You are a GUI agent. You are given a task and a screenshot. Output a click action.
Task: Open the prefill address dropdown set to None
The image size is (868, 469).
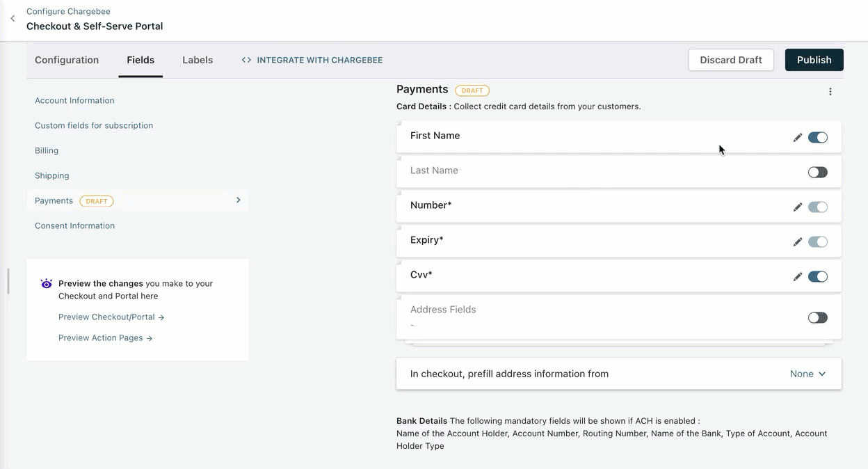pyautogui.click(x=807, y=374)
